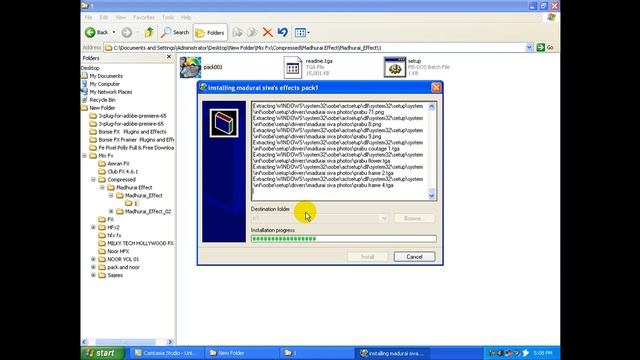This screenshot has height=360, width=640.
Task: Expand the HFx2 folder node
Action: (93, 227)
